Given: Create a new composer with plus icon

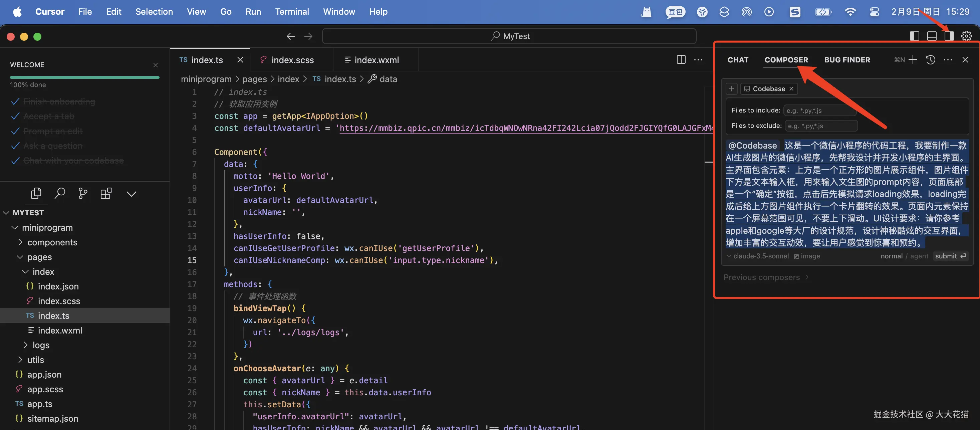Looking at the screenshot, I should (x=913, y=60).
